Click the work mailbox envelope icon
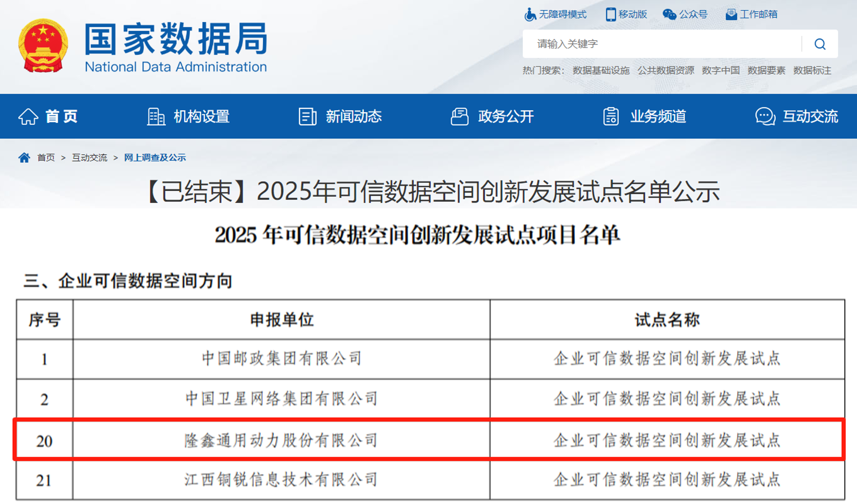Screen dimensions: 857x504 (x=731, y=14)
